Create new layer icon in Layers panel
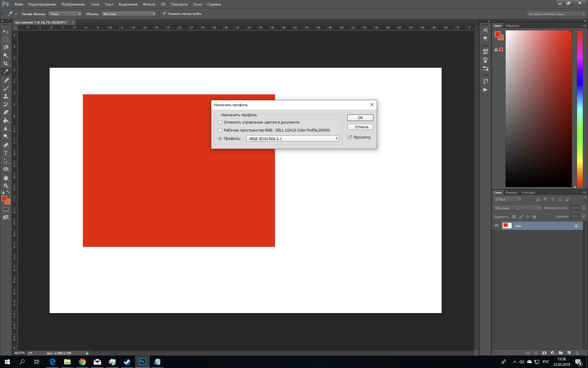The image size is (588, 368). [569, 353]
